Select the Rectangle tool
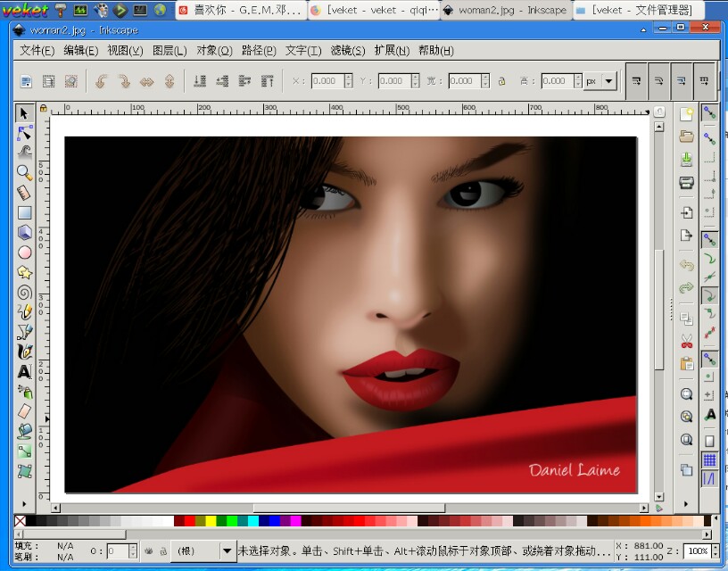This screenshot has width=728, height=571. [24, 212]
